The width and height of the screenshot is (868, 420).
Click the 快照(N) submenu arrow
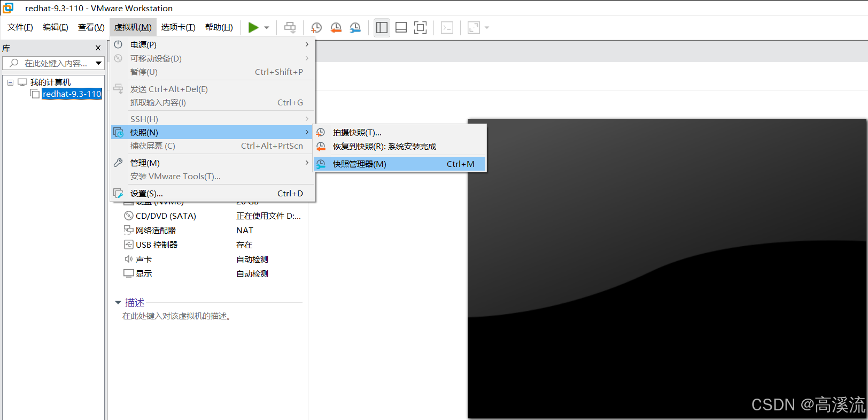307,132
